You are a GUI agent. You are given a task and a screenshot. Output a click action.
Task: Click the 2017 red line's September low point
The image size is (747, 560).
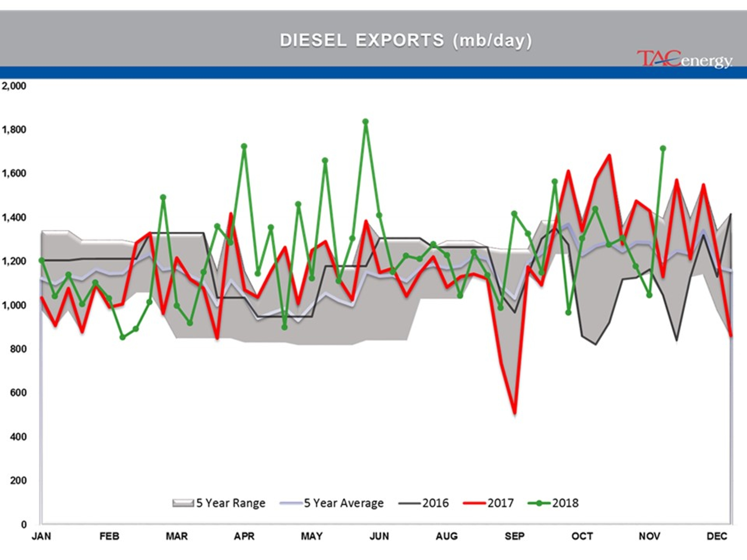[x=514, y=413]
